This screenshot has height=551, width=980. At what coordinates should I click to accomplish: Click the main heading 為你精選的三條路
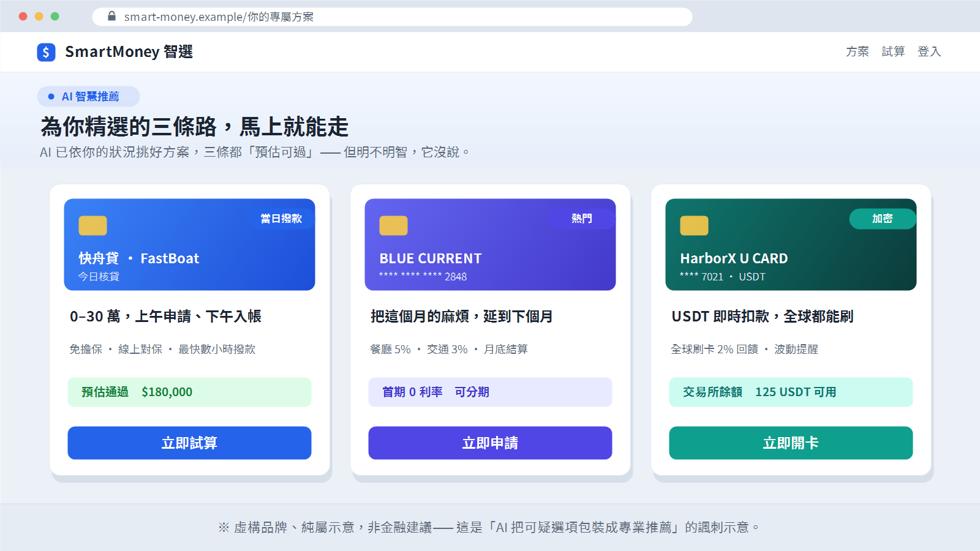pyautogui.click(x=195, y=127)
